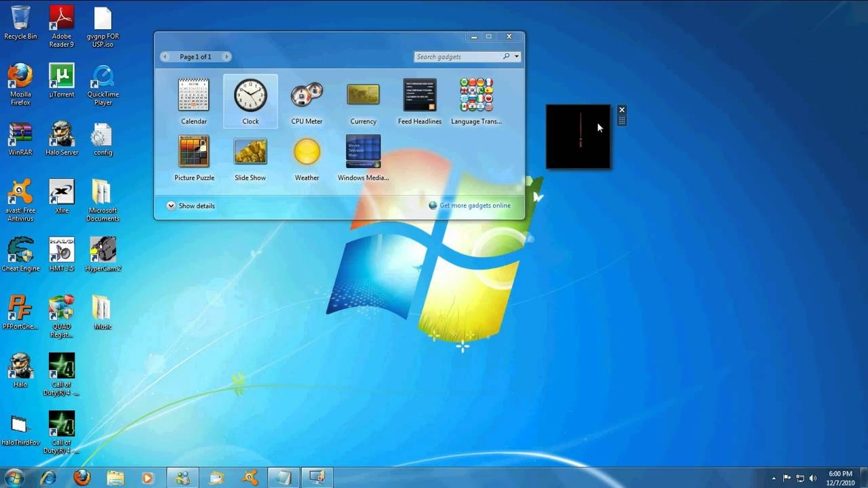Open Windows Explorer from taskbar
868x488 pixels.
coord(115,477)
